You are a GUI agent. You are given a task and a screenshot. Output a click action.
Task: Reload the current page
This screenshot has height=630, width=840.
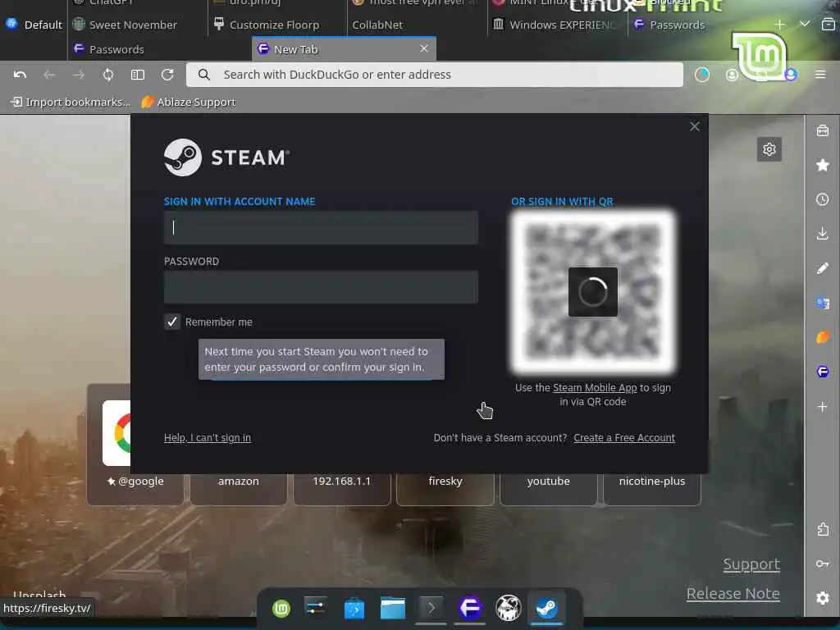(x=167, y=75)
